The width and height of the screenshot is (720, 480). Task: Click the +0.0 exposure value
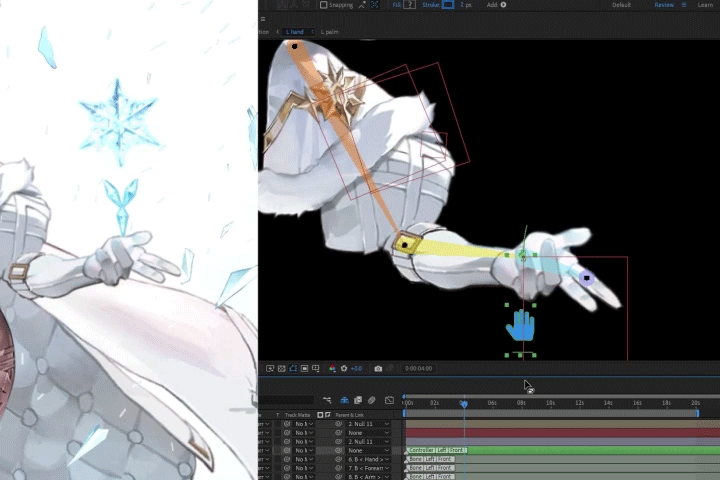point(356,368)
